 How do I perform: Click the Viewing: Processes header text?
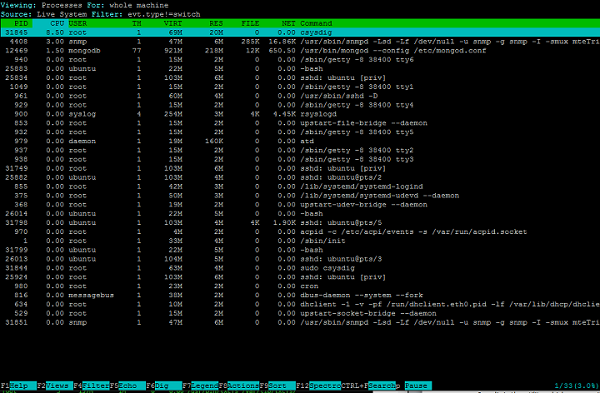point(41,5)
